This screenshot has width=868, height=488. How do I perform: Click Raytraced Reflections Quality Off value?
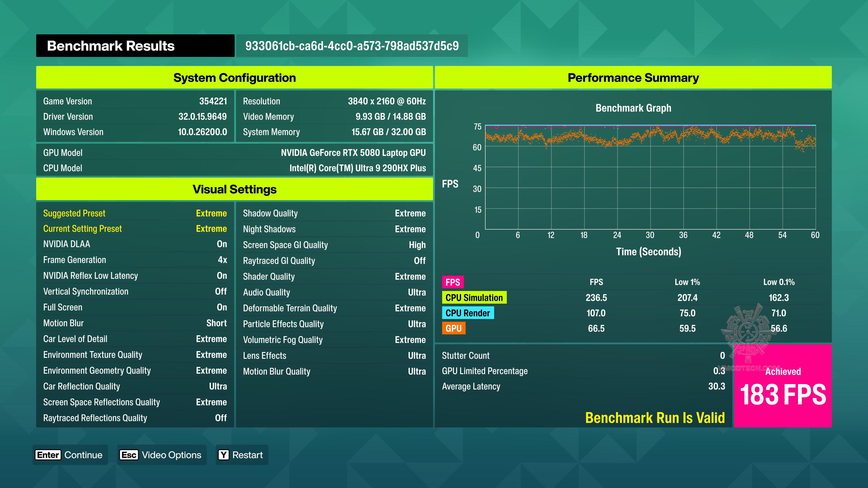[221, 418]
